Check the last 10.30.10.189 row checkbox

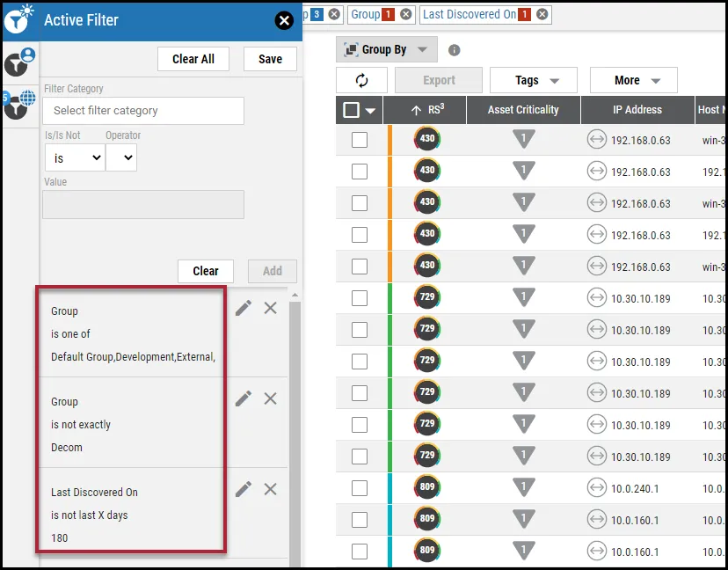[x=360, y=457]
